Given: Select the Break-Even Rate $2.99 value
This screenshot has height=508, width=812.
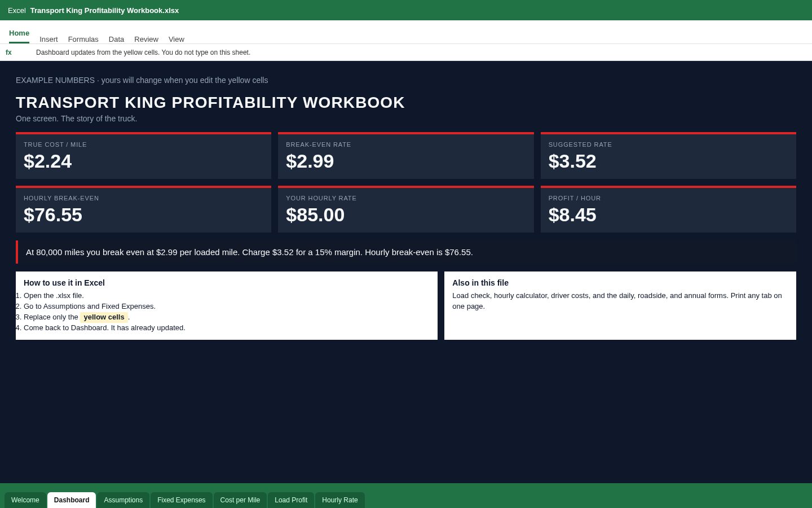Looking at the screenshot, I should 310,161.
